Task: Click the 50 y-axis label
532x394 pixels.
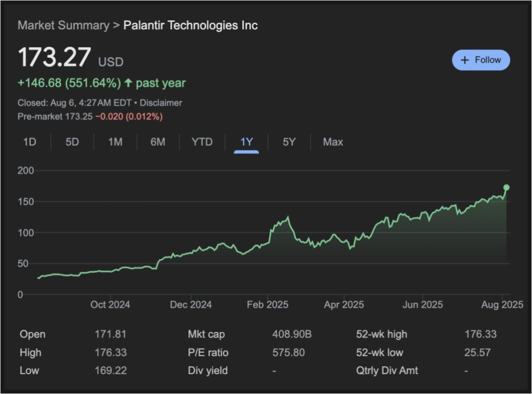Action: [x=23, y=264]
